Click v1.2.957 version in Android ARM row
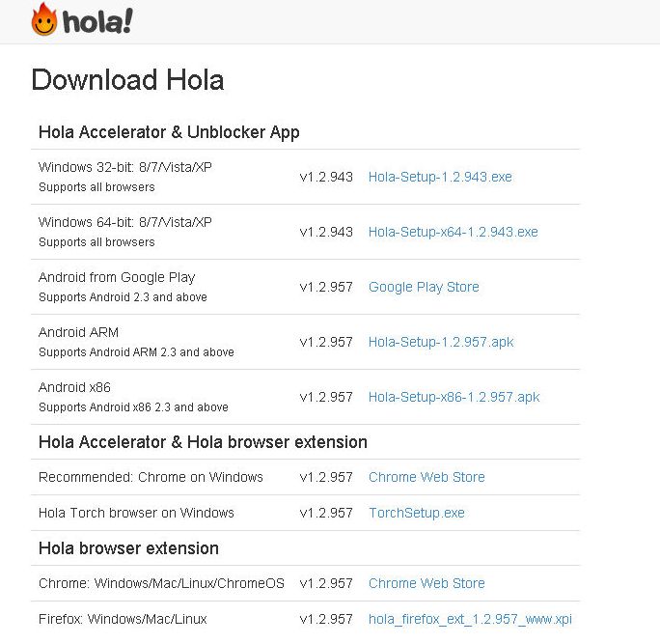Image resolution: width=660 pixels, height=644 pixels. [x=326, y=342]
